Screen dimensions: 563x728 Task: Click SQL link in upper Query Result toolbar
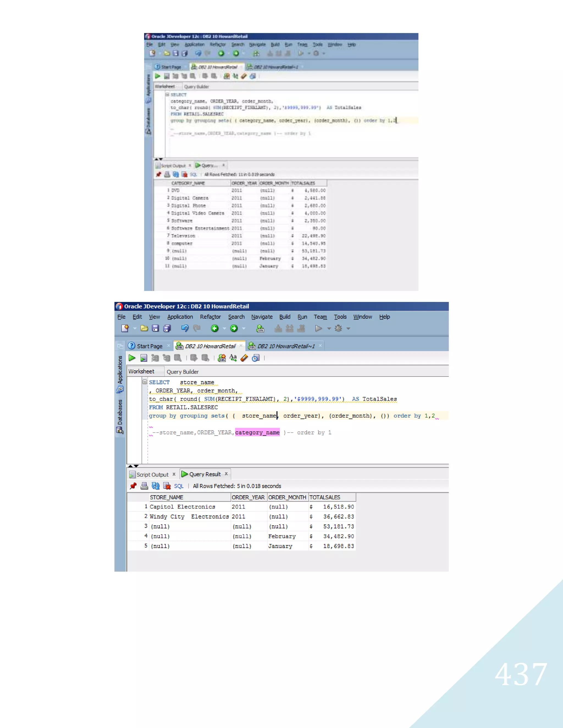pos(194,174)
